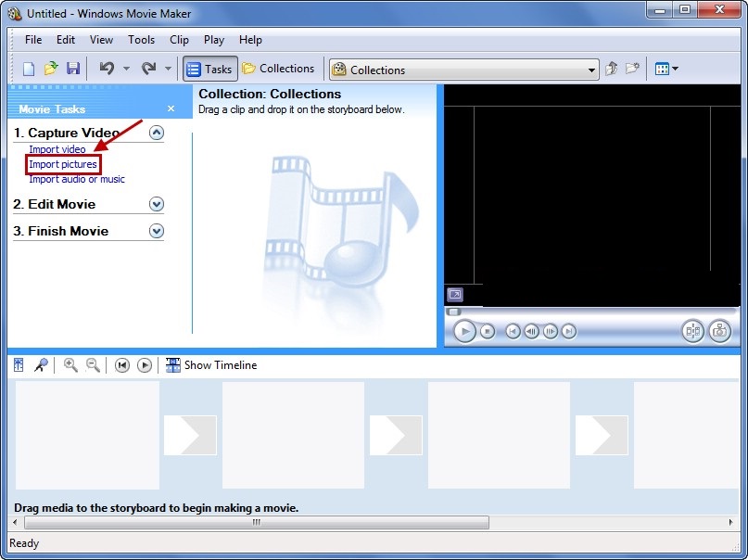Click Import audio or music link
Viewport: 748px width, 560px height.
click(77, 179)
